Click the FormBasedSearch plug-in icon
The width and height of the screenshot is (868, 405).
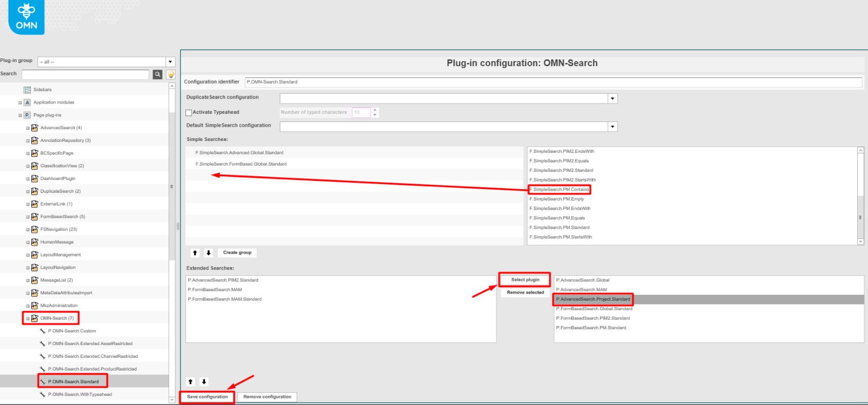tap(34, 217)
